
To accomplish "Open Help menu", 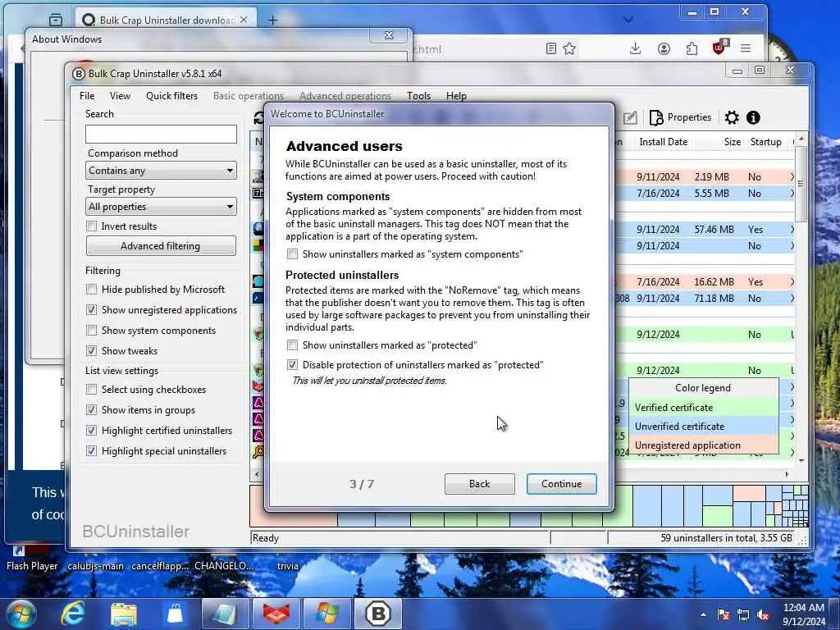I will pos(456,96).
